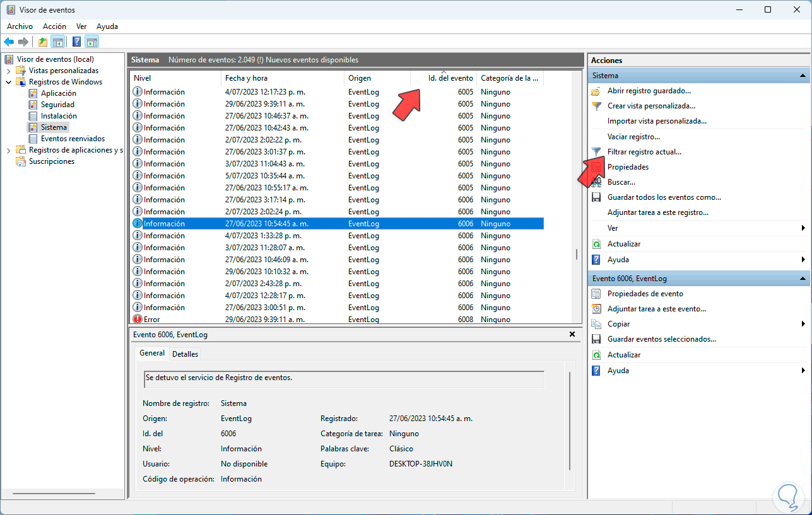
Task: Sort events by the Origen column
Action: pyautogui.click(x=377, y=78)
